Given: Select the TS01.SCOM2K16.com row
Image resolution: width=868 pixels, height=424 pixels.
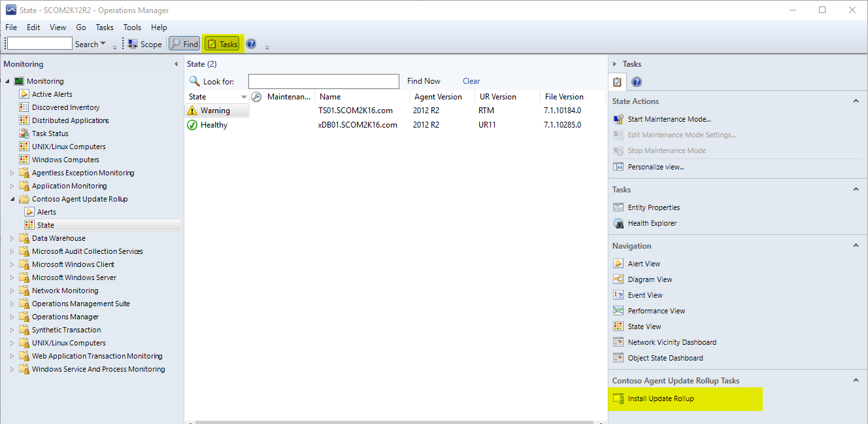Looking at the screenshot, I should [x=395, y=111].
